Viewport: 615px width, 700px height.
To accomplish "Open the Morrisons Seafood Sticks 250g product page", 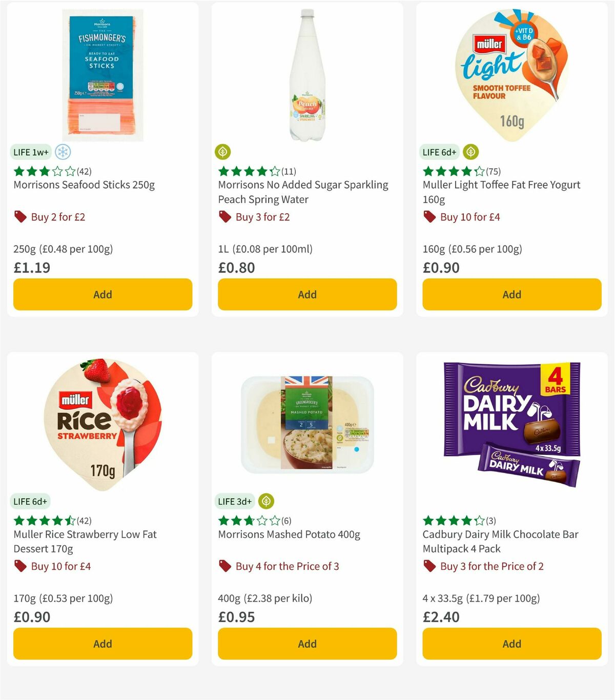I will coord(85,184).
